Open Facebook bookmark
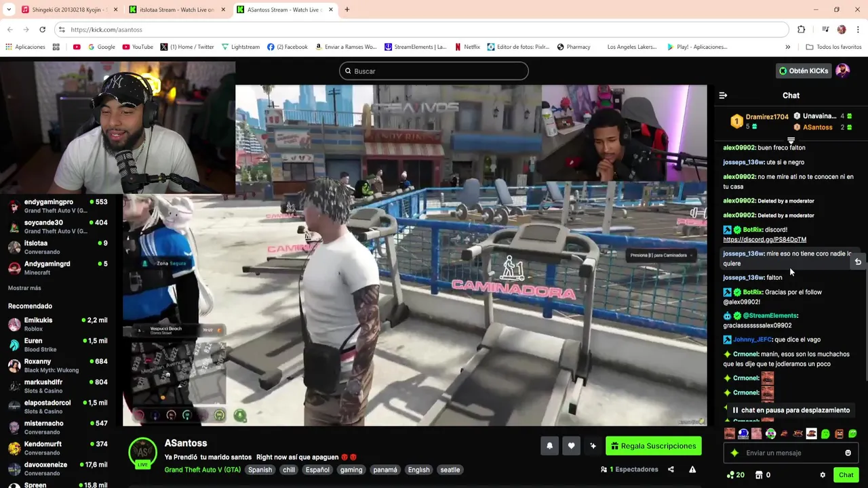This screenshot has height=488, width=868. [x=288, y=47]
